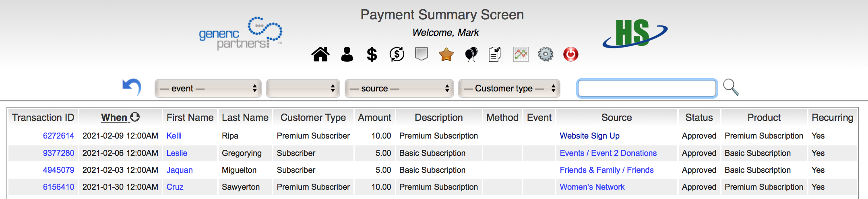The image size is (868, 199).
Task: Open the balloons events icon
Action: (x=471, y=54)
